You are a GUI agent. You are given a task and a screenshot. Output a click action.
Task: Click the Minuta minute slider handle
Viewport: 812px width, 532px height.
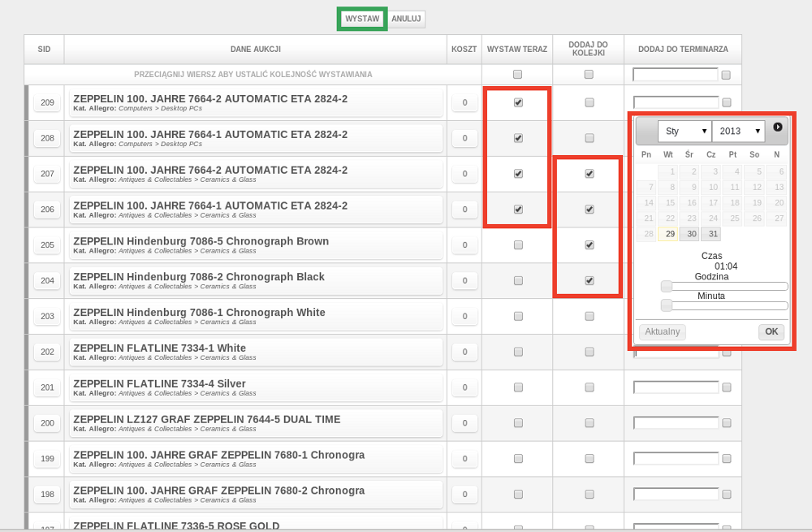tap(667, 305)
